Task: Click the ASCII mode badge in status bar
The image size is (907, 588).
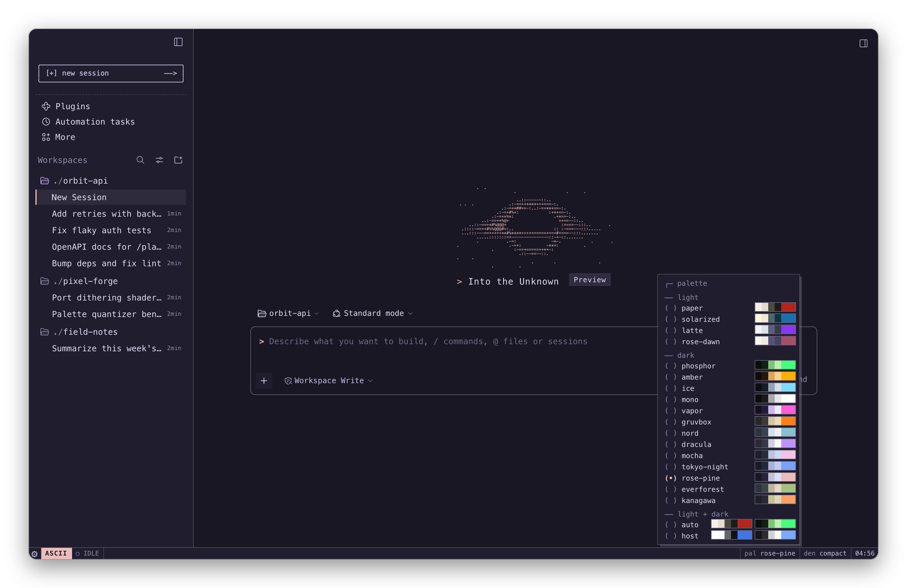Action: [56, 554]
